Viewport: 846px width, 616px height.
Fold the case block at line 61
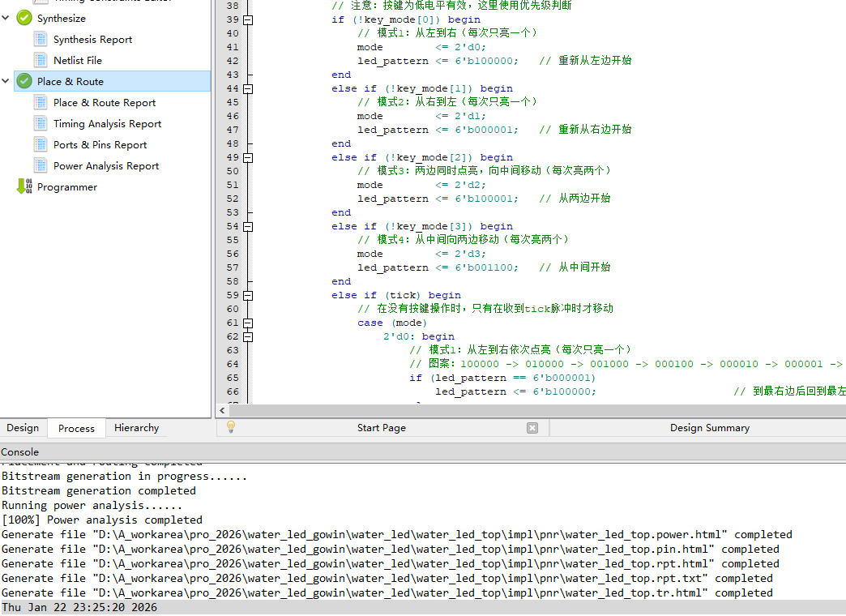[x=248, y=323]
